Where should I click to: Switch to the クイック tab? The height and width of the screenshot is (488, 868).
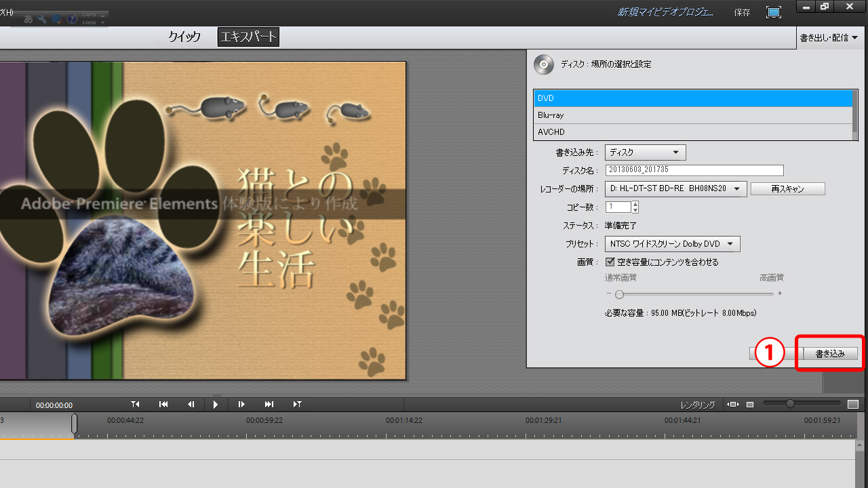tap(184, 37)
